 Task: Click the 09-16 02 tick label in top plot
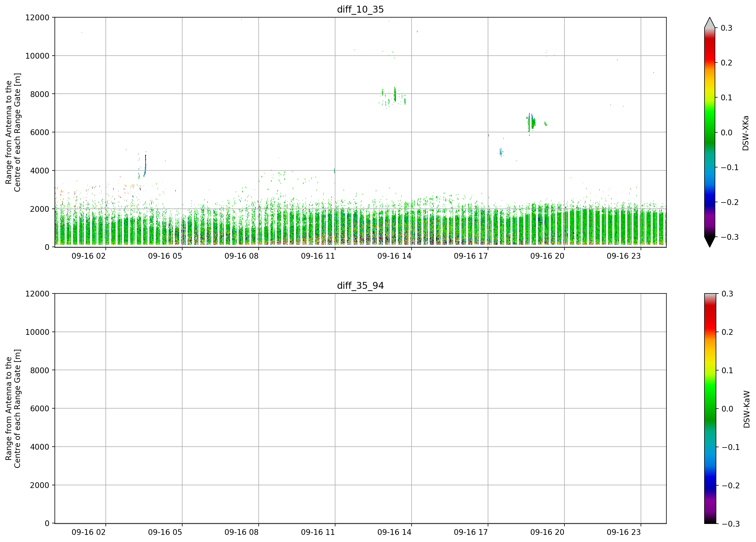click(x=89, y=256)
